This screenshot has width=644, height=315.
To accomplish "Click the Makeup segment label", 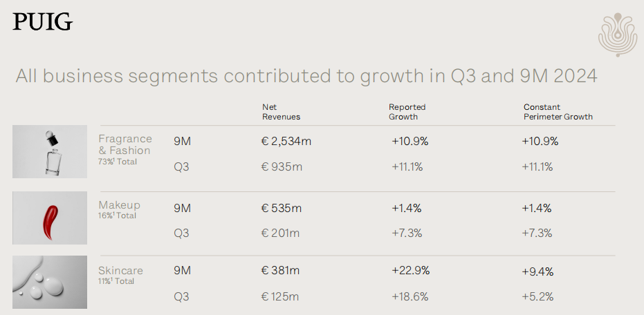I will [119, 205].
